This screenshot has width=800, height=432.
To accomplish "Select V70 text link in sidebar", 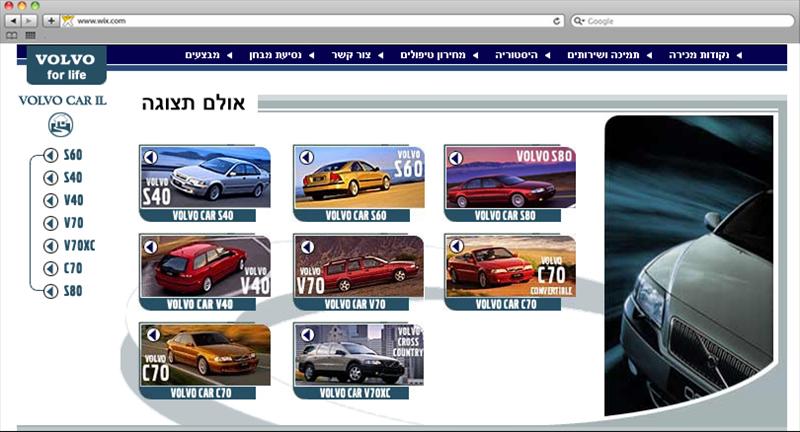I will 73,223.
